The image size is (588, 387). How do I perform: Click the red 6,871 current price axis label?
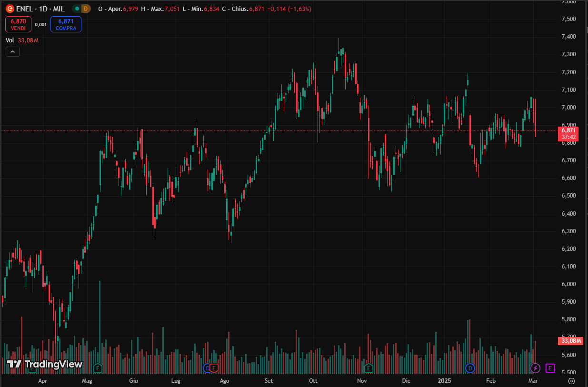click(x=569, y=130)
